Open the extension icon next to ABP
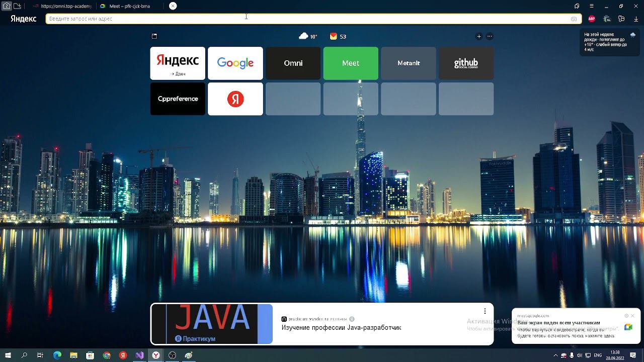The image size is (644, 362). pyautogui.click(x=607, y=19)
